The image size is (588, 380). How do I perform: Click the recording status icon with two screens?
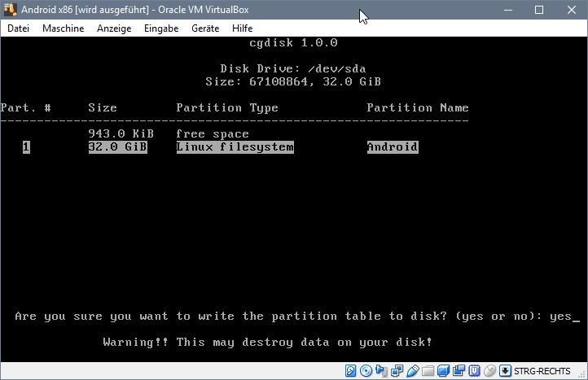pos(459,371)
